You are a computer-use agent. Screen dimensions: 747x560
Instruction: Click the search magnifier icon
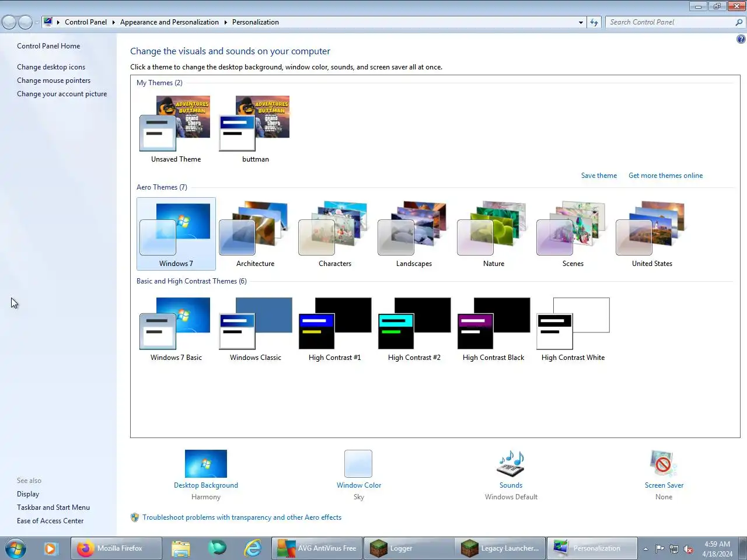coord(739,22)
